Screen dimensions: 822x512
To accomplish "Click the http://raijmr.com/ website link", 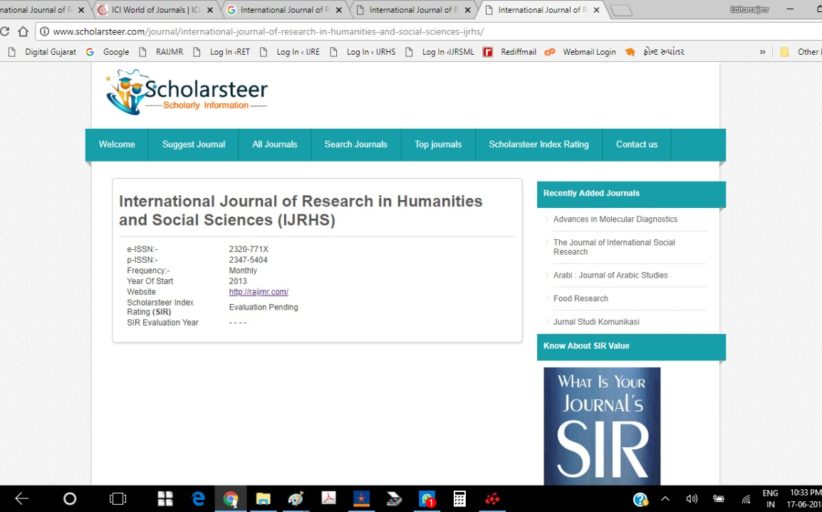I will 258,292.
